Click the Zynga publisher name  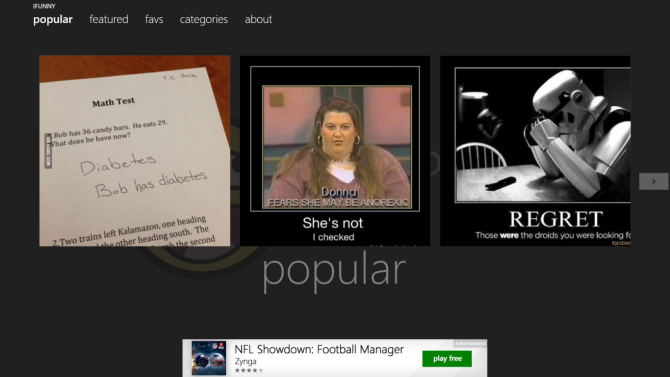(245, 361)
